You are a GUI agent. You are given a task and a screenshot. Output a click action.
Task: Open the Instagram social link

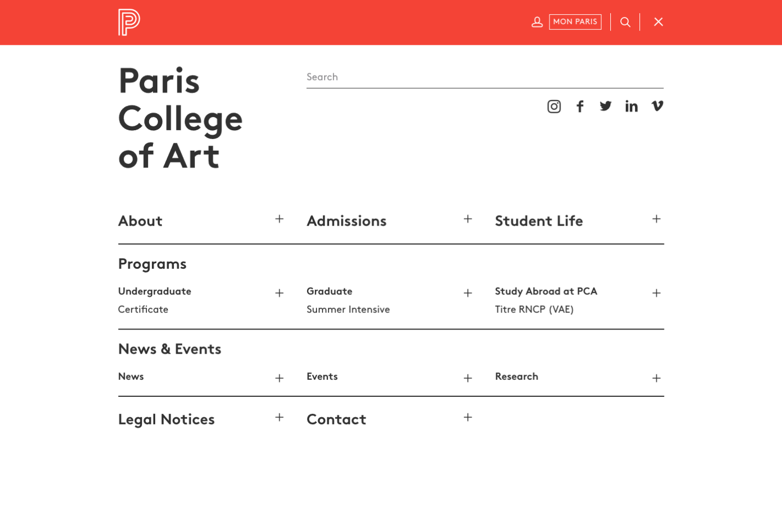point(554,107)
